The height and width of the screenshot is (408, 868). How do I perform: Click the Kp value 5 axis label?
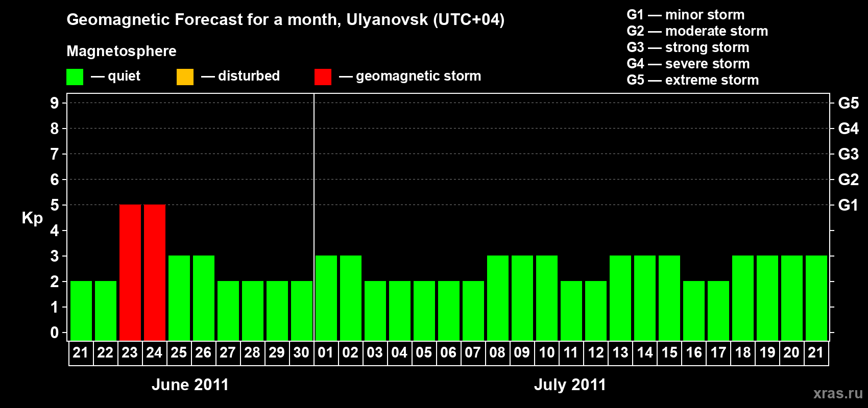coord(55,205)
